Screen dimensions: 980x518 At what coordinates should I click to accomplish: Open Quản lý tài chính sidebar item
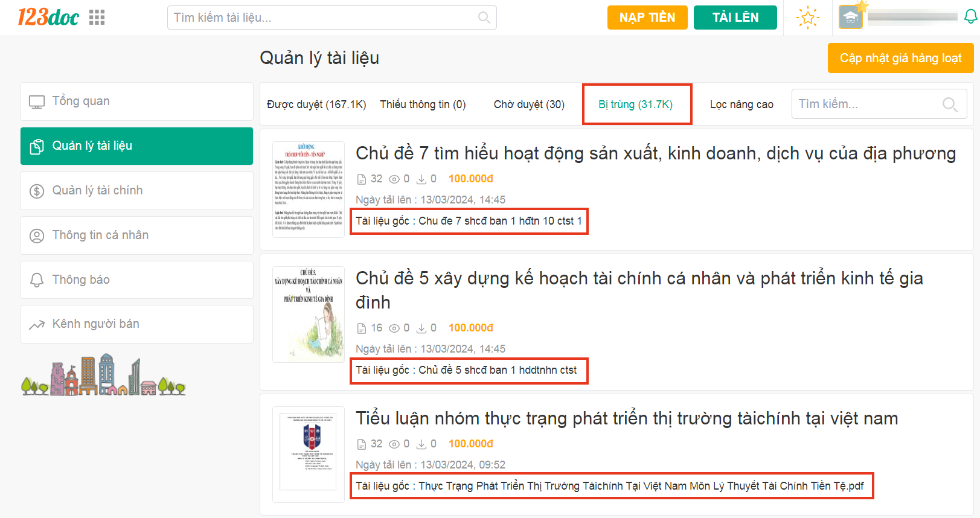[x=136, y=191]
